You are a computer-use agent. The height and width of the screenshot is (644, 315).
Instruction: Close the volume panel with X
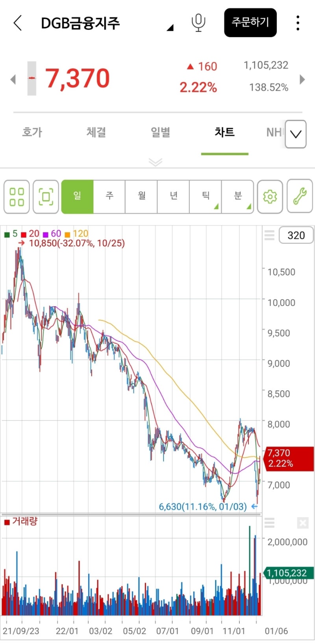303,523
